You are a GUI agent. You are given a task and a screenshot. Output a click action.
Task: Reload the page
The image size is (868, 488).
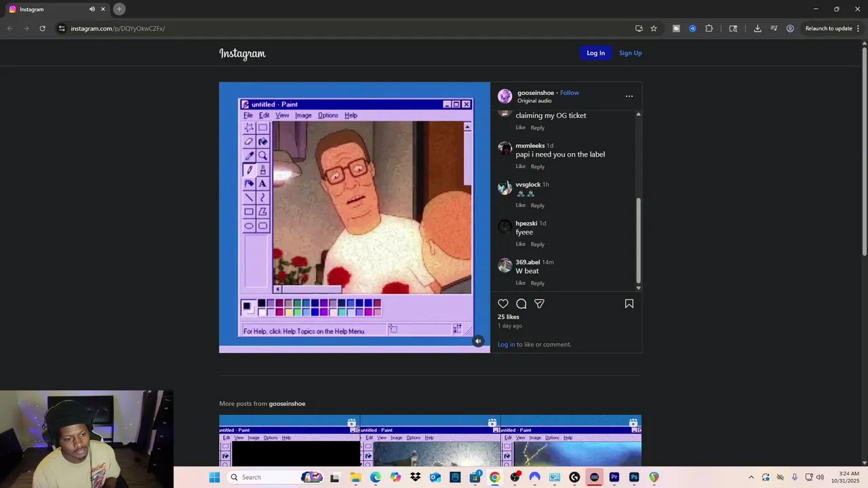tap(42, 28)
